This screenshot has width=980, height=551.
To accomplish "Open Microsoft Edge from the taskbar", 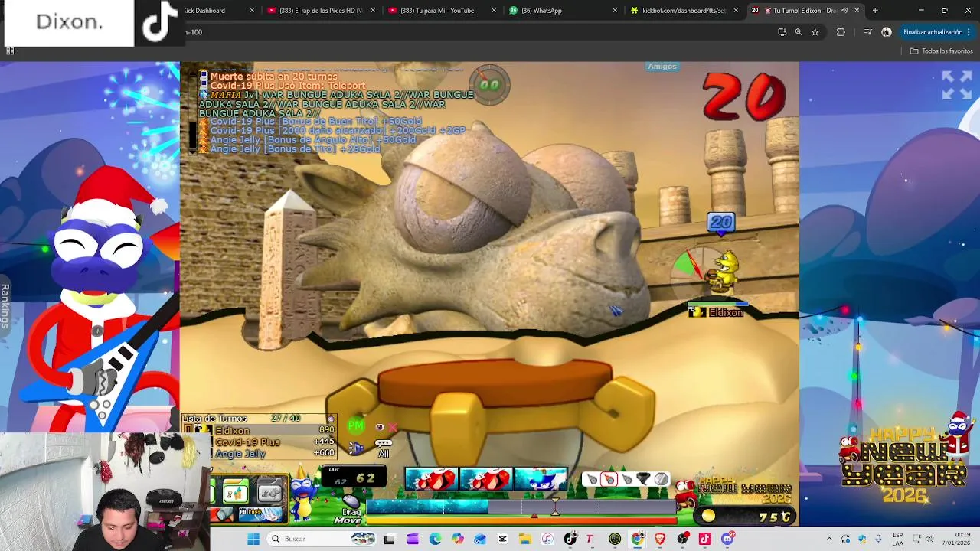I will coord(435,540).
